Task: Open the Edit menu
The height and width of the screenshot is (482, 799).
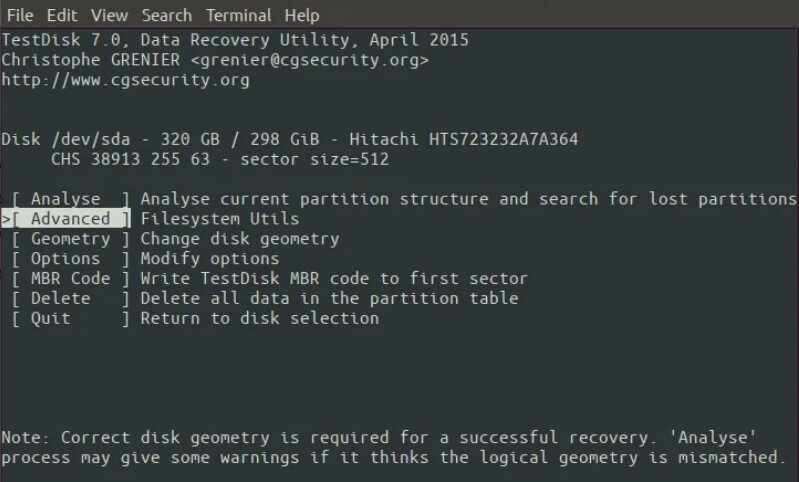Action: [x=62, y=15]
